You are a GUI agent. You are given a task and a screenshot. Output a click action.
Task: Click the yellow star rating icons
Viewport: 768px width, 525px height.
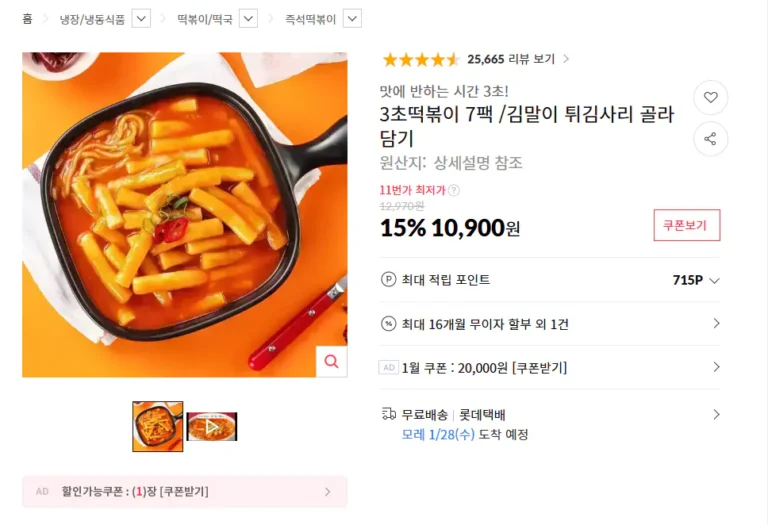click(x=421, y=59)
